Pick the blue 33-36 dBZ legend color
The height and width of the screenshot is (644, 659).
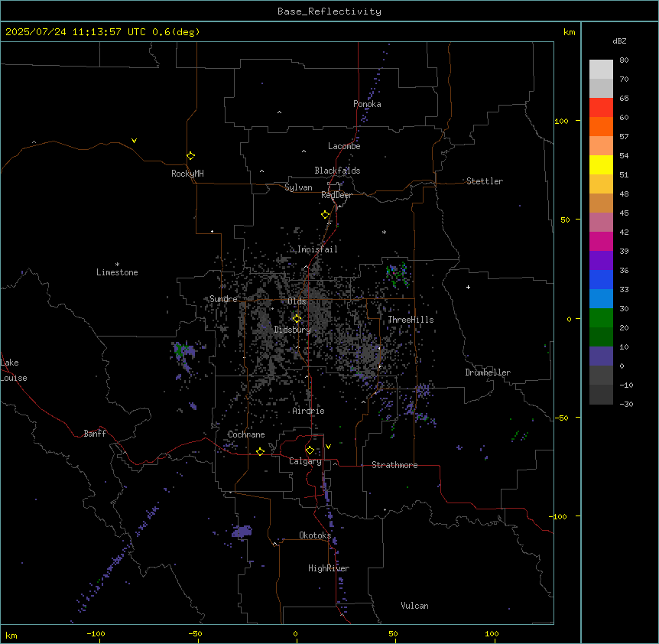point(601,279)
